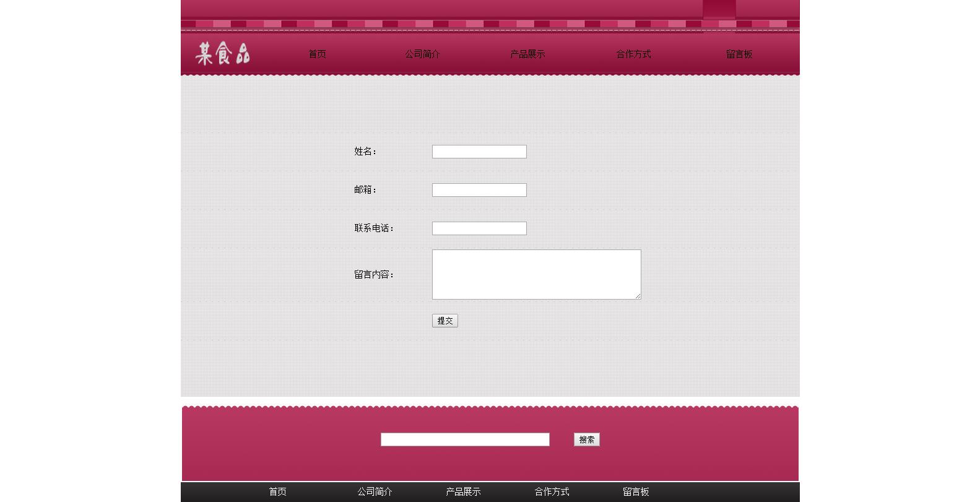Select the 联系电话 input field
The width and height of the screenshot is (980, 502).
pyautogui.click(x=479, y=228)
